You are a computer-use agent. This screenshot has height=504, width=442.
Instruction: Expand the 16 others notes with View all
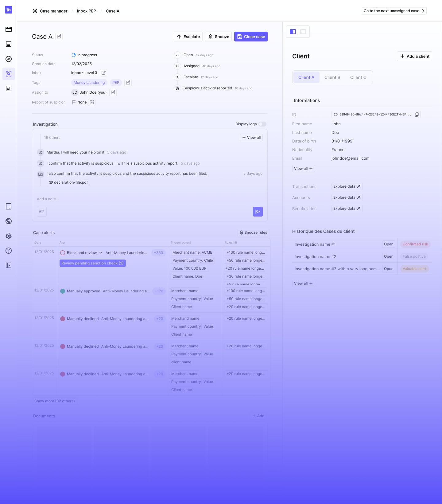(251, 138)
